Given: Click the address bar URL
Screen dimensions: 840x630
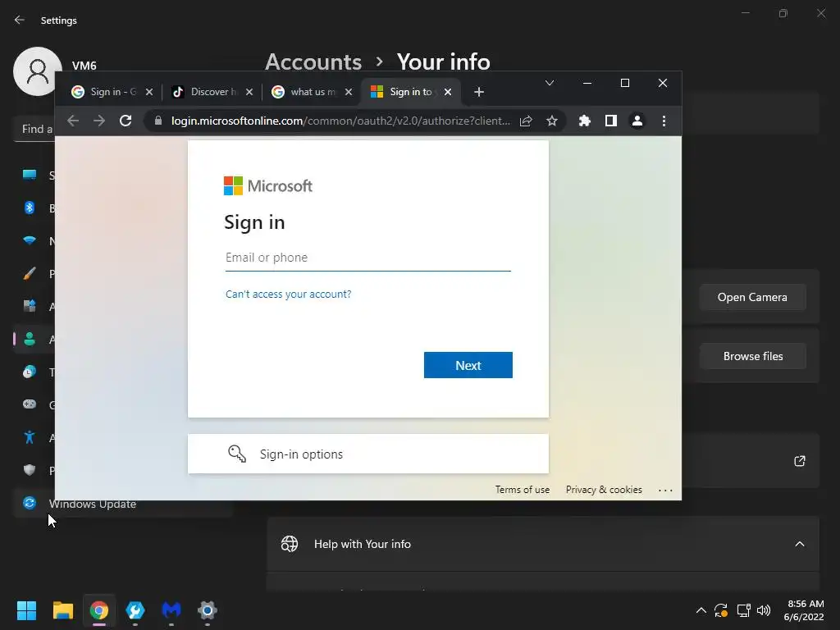Looking at the screenshot, I should 340,121.
